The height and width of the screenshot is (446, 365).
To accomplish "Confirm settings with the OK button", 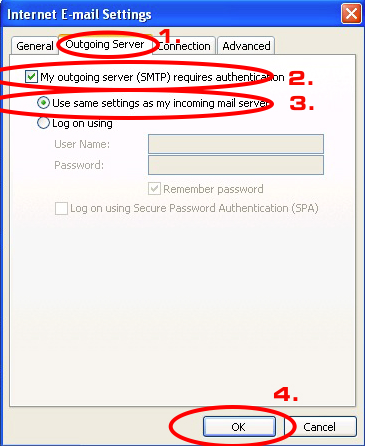I will (x=239, y=426).
